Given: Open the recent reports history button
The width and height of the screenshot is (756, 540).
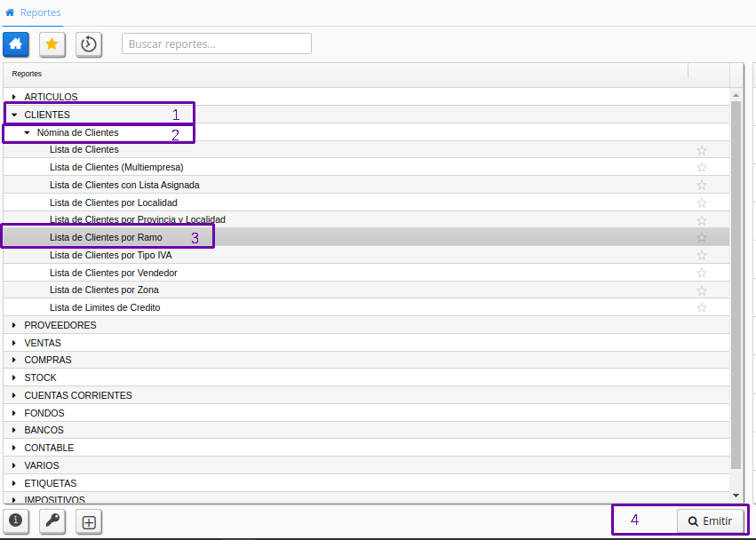Looking at the screenshot, I should 89,44.
